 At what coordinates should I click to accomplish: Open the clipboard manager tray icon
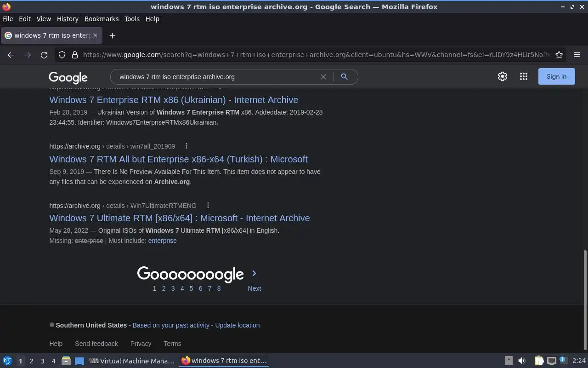[539, 361]
